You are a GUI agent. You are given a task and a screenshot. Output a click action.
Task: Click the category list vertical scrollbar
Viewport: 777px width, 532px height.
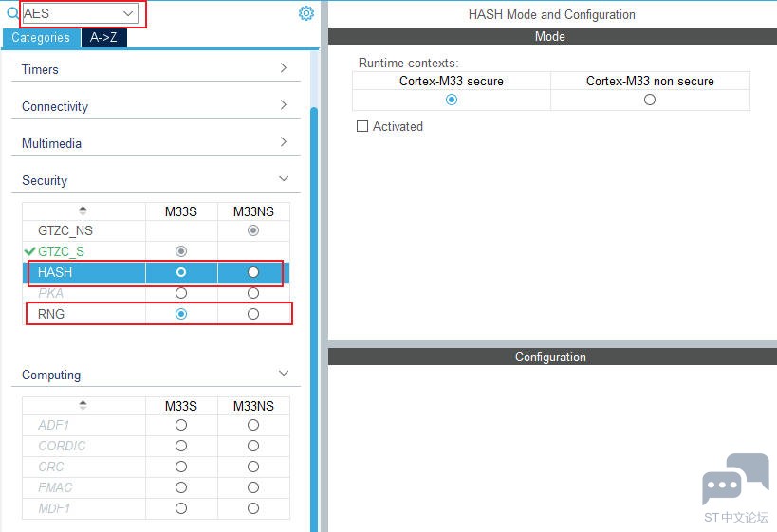(x=314, y=317)
